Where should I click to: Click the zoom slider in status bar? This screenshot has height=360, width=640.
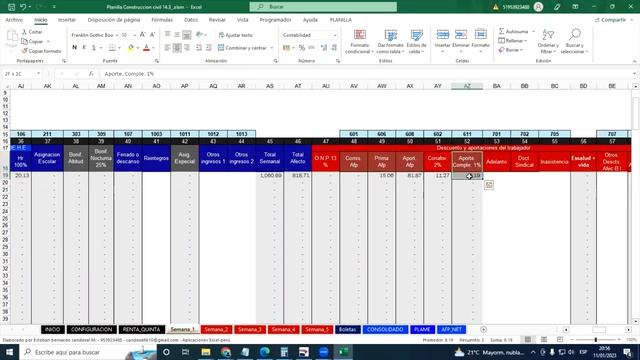coord(596,340)
